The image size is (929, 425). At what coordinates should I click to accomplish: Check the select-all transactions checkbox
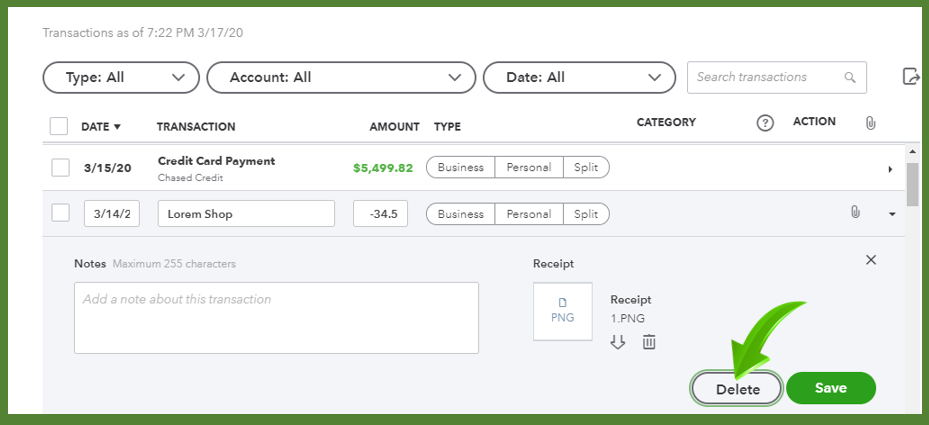[x=59, y=126]
